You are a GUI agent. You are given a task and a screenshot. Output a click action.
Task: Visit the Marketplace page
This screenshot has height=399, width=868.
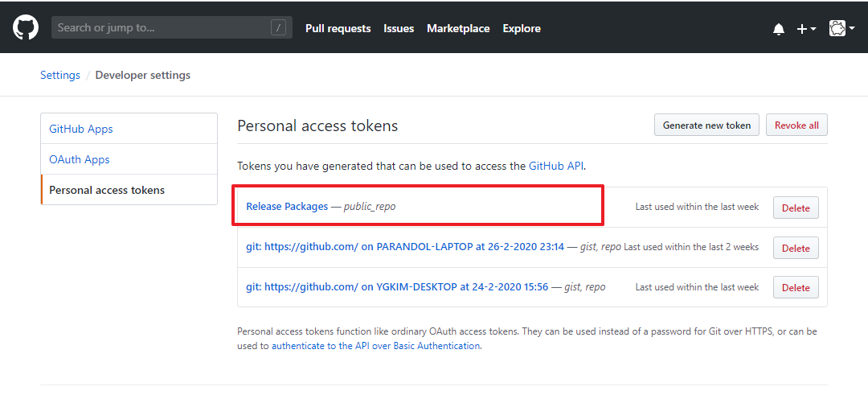click(x=458, y=28)
